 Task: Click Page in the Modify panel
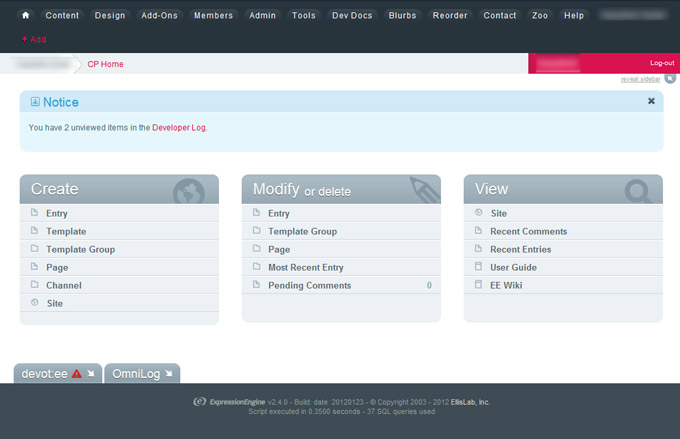coord(279,250)
